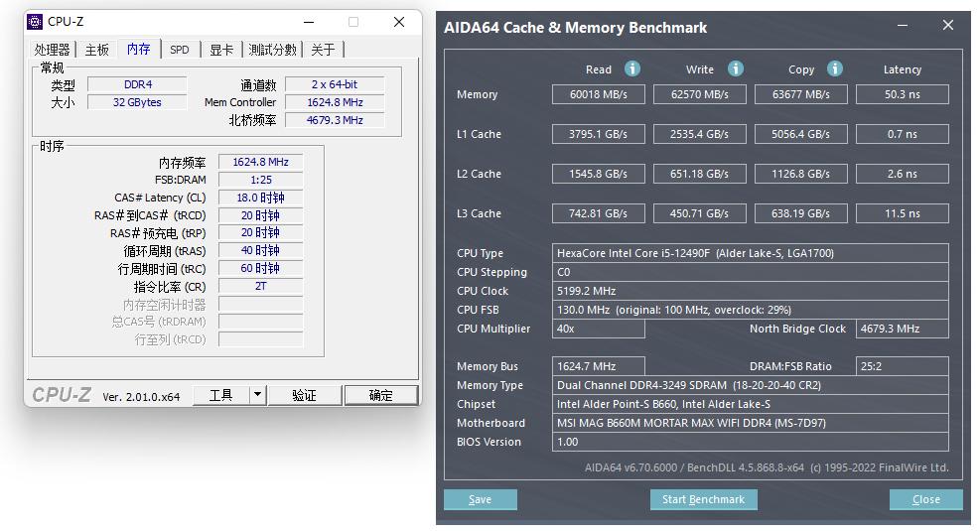Click the 验证 button
980x531 pixels.
(x=305, y=395)
